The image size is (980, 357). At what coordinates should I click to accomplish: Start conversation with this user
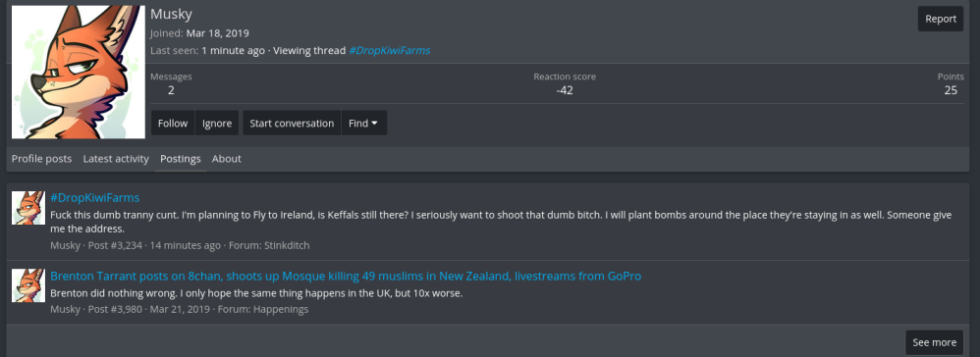(x=292, y=123)
